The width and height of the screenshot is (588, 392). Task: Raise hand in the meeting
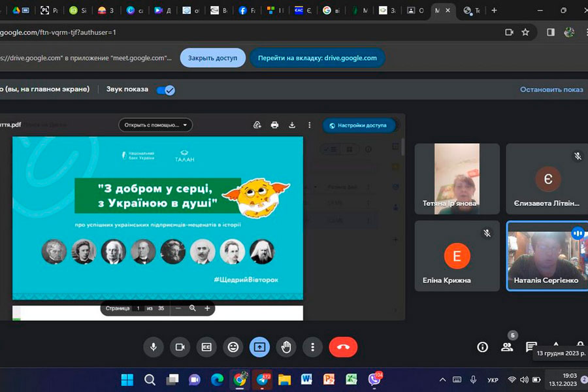286,347
